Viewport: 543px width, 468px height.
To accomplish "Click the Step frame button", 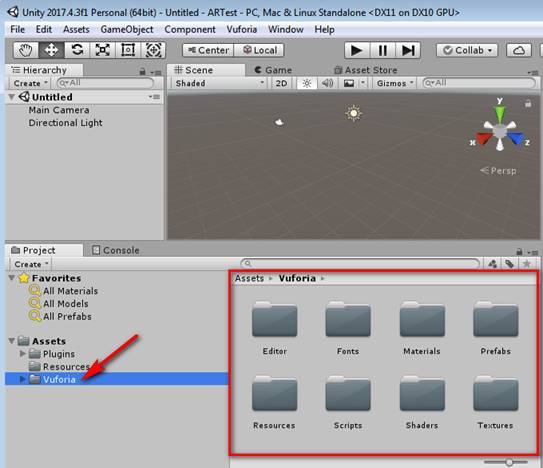I will pyautogui.click(x=408, y=51).
